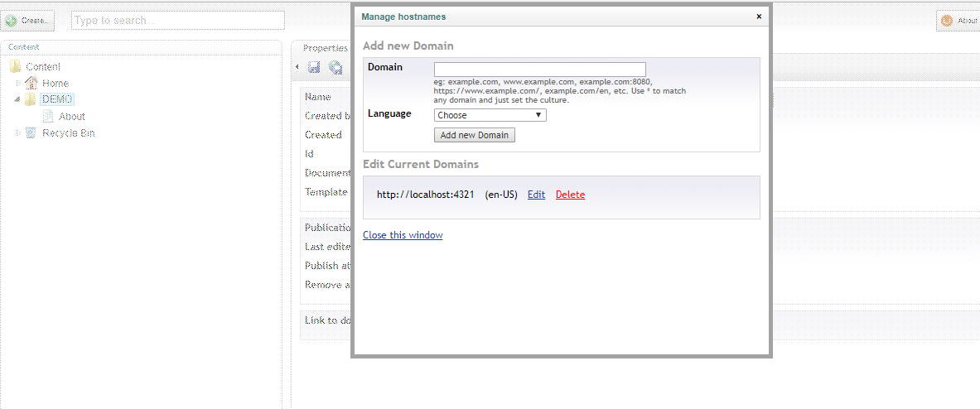Image resolution: width=980 pixels, height=409 pixels.
Task: Click the About document icon in tree
Action: pos(48,116)
